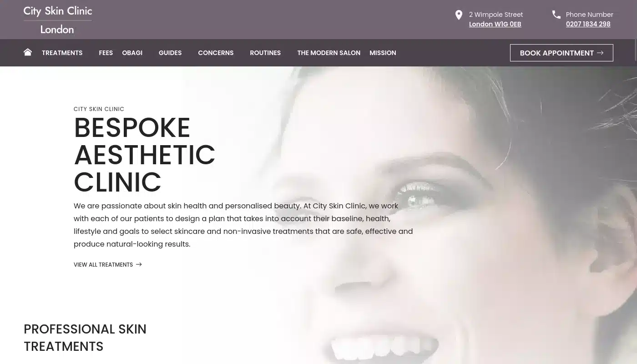This screenshot has width=637, height=364.
Task: Click the arrow beside View All Treatments
Action: point(139,264)
